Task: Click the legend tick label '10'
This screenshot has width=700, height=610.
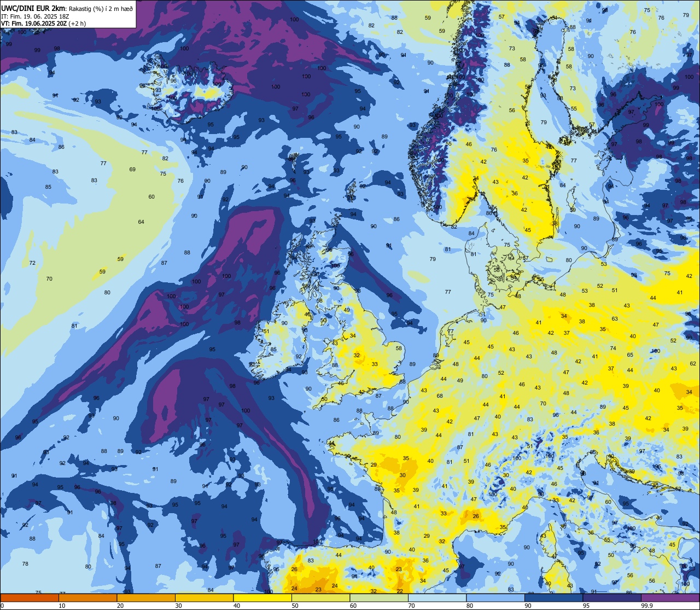Action: coord(62,606)
